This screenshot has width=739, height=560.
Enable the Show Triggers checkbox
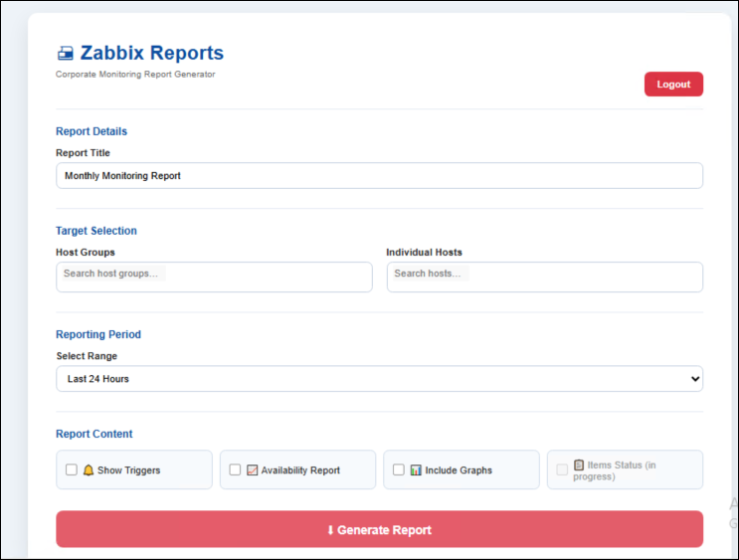tap(72, 469)
